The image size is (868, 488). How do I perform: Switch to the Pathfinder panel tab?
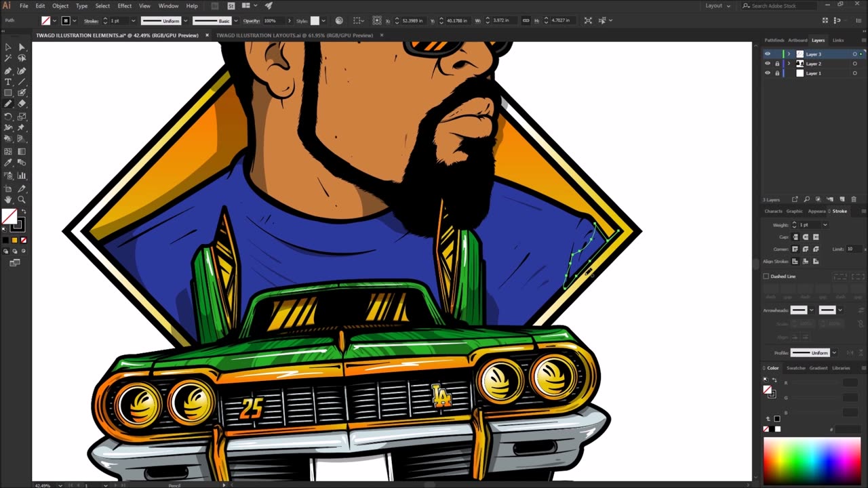click(774, 41)
